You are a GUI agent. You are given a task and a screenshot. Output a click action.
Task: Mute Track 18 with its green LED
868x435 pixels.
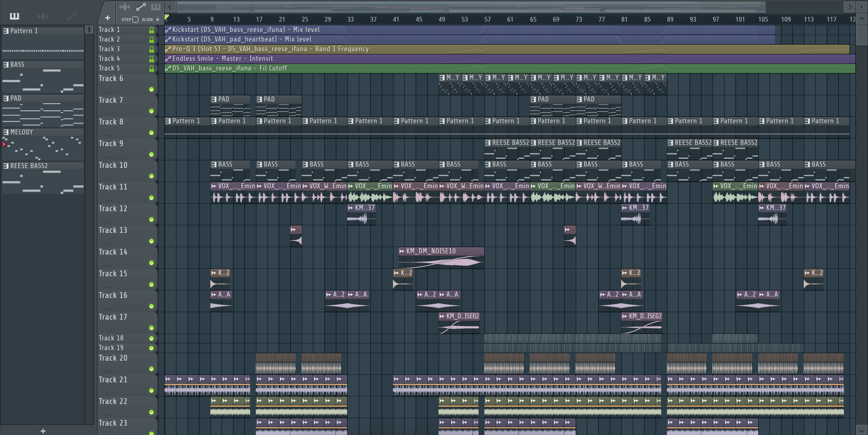[x=152, y=338]
